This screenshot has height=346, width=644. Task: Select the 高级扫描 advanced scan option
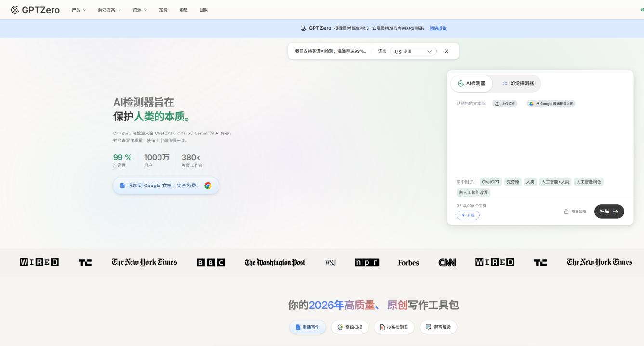[x=350, y=327]
